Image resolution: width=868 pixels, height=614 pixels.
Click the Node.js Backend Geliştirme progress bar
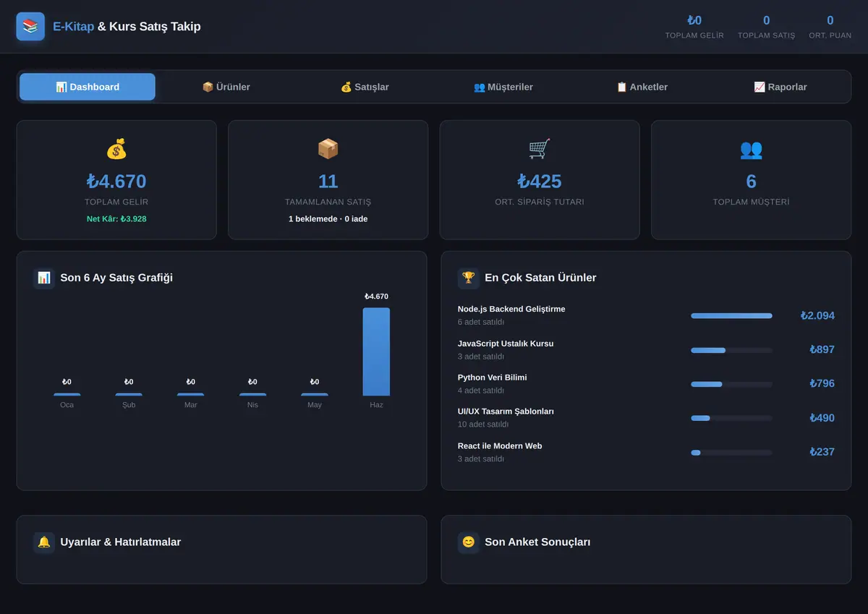coord(731,316)
